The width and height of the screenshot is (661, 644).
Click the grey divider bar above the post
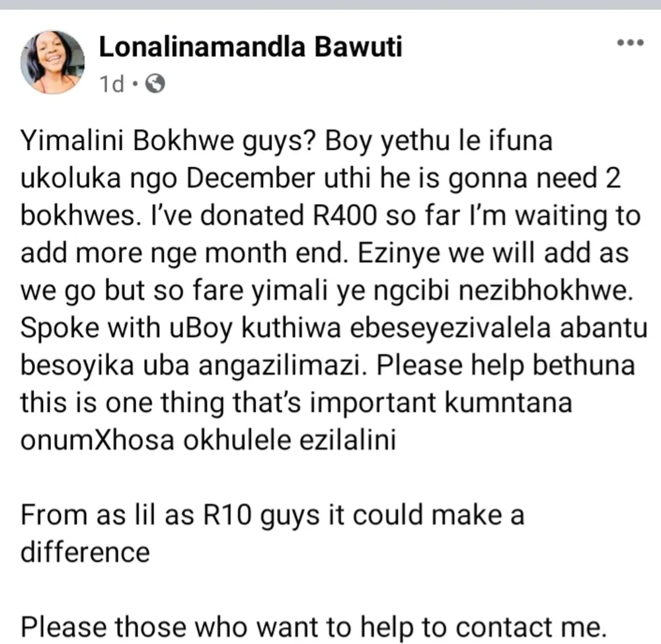[x=330, y=5]
